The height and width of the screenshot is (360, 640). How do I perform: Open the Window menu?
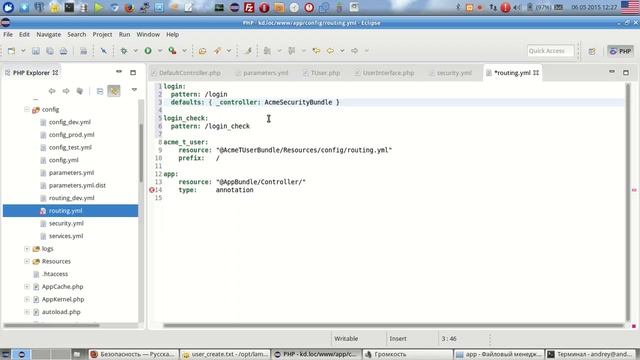tap(148, 35)
